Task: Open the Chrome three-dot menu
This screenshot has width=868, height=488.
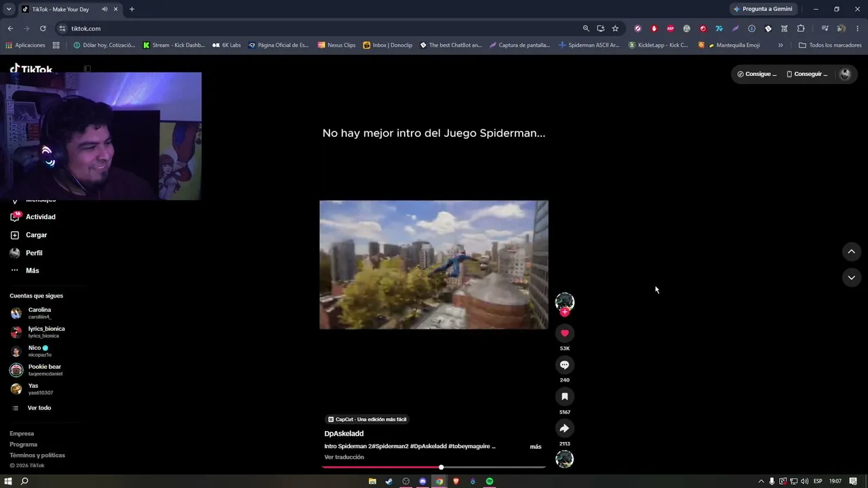Action: click(x=858, y=28)
